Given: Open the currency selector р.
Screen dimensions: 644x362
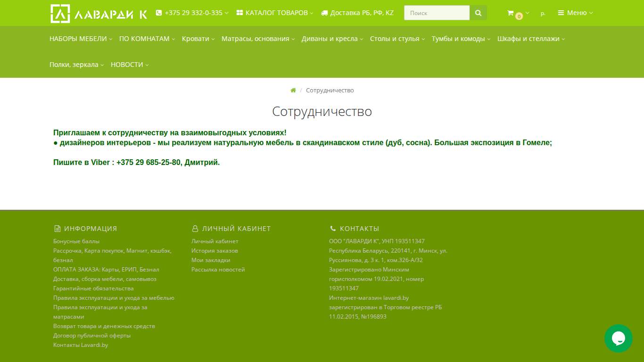Looking at the screenshot, I should tap(543, 14).
